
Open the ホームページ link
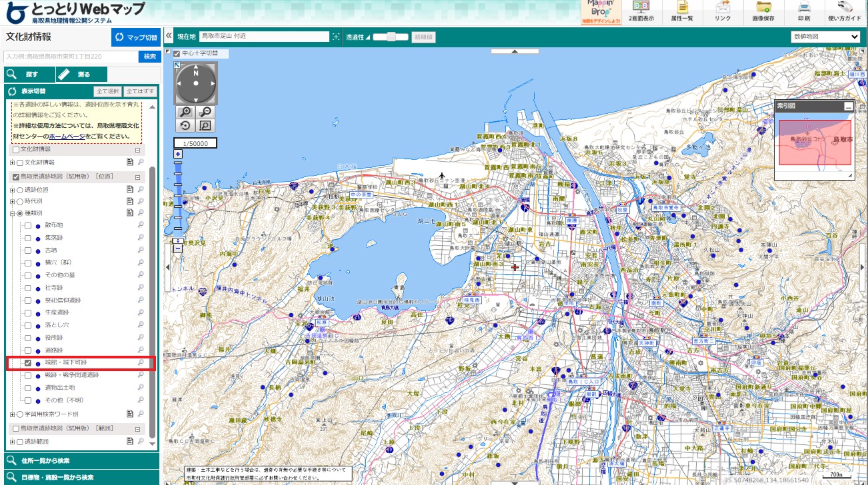click(x=67, y=136)
